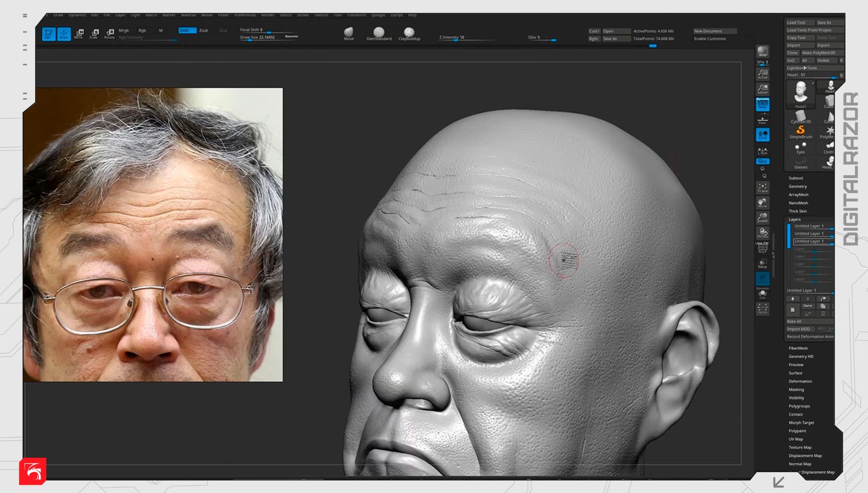
Task: Expand the Deformation palette section
Action: pyautogui.click(x=800, y=381)
